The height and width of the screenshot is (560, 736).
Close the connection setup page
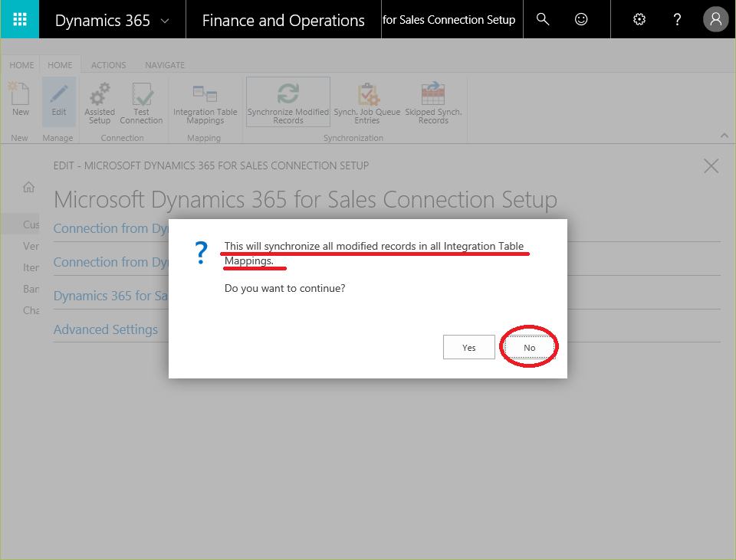tap(711, 165)
